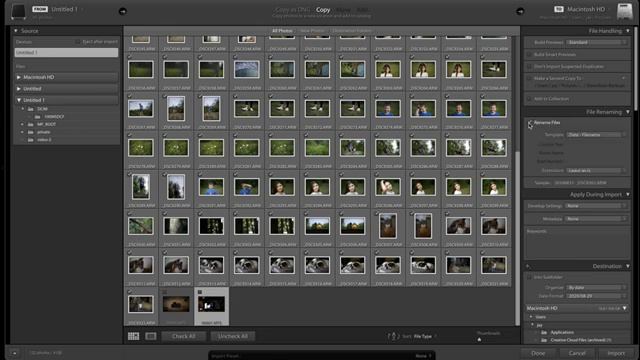Image resolution: width=640 pixels, height=360 pixels.
Task: Click the round arrow after source Untitled 1
Action: (x=122, y=11)
